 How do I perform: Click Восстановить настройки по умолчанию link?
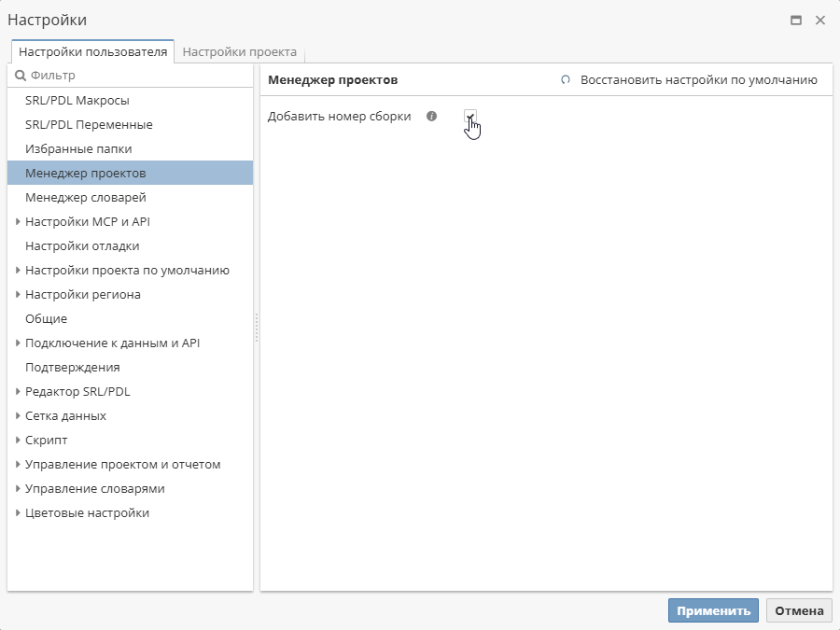pos(698,80)
